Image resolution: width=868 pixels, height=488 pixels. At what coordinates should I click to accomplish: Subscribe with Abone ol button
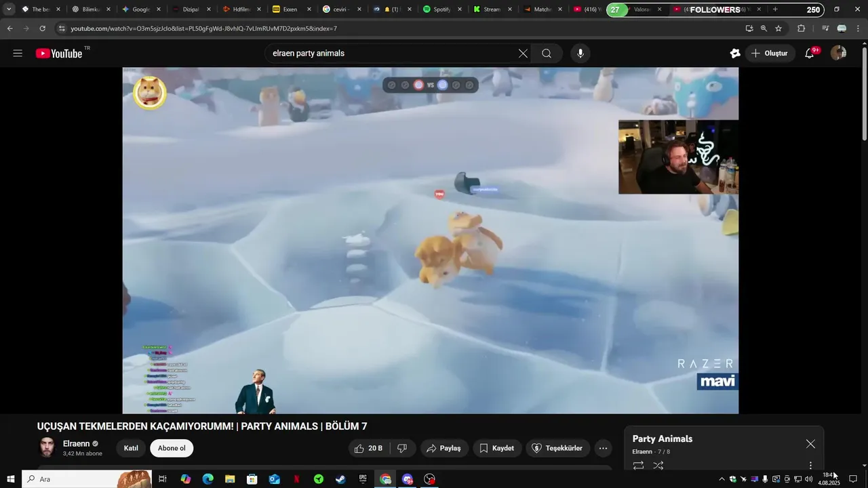point(172,449)
